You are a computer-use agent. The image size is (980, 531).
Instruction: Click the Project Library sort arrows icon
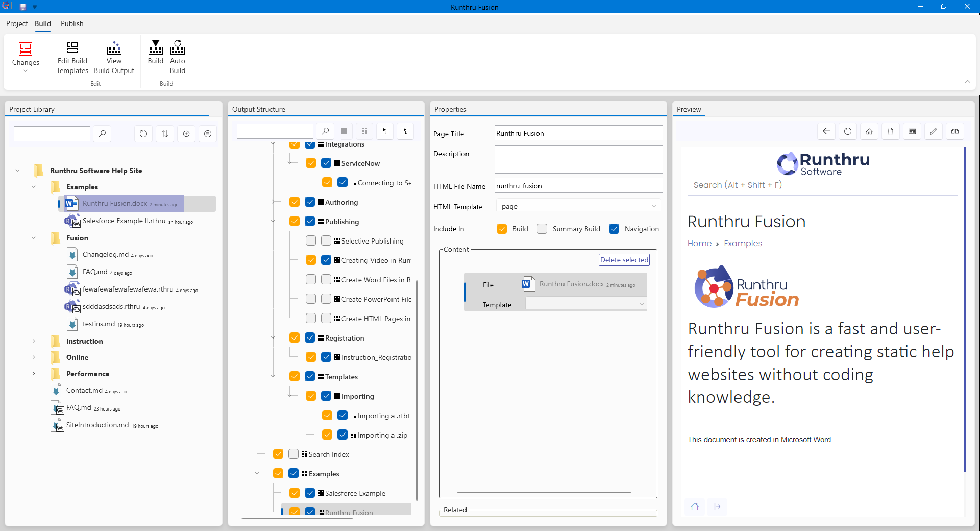[165, 134]
